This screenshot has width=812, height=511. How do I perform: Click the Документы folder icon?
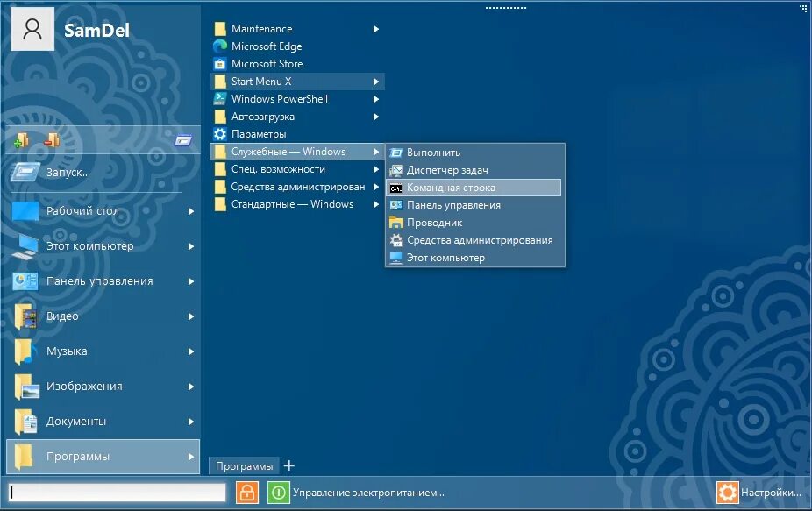click(x=26, y=422)
